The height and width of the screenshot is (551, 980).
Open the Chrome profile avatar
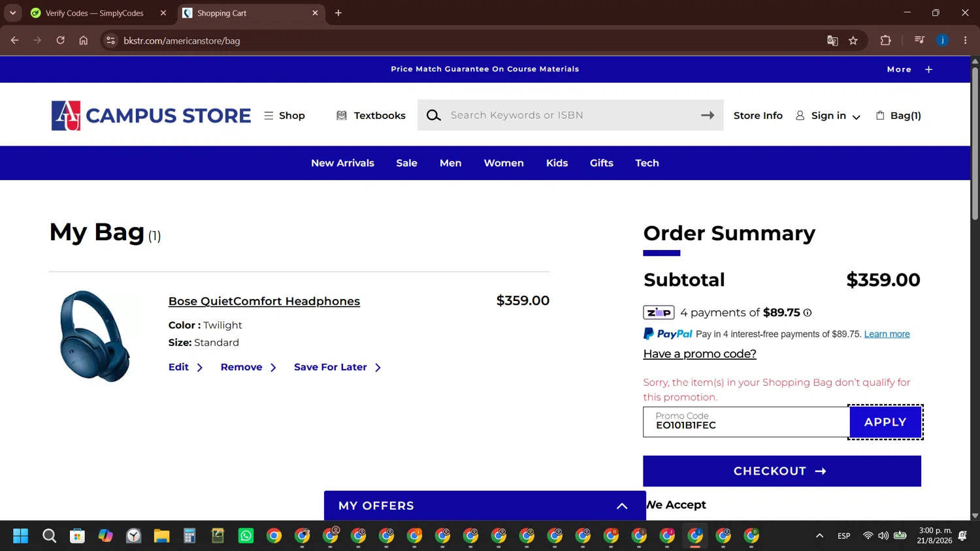tap(943, 40)
